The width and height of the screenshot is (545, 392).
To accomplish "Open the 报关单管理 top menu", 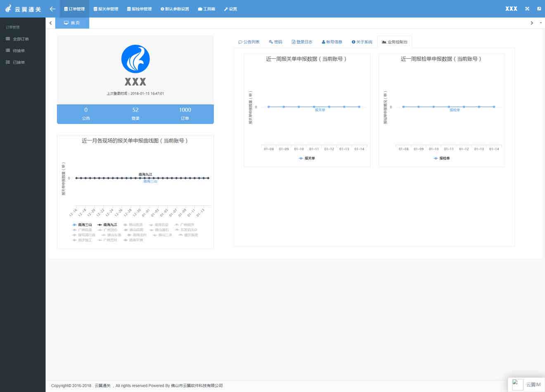I will tap(106, 9).
